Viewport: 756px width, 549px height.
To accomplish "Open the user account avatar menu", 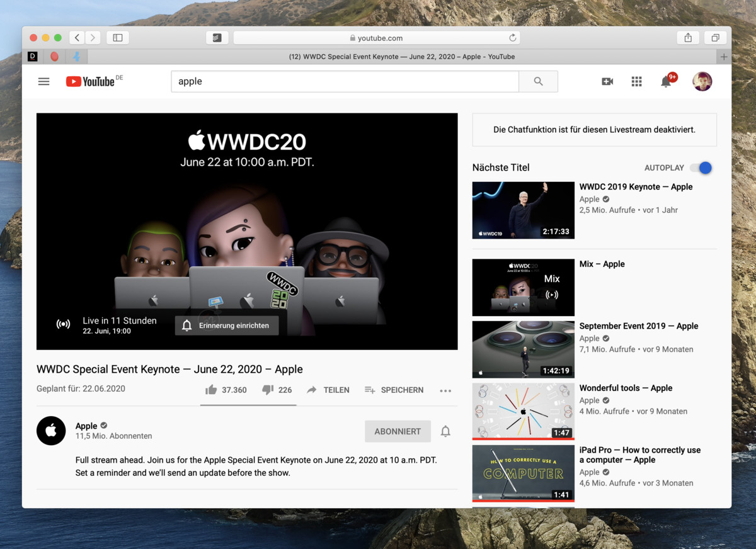I will pyautogui.click(x=702, y=81).
